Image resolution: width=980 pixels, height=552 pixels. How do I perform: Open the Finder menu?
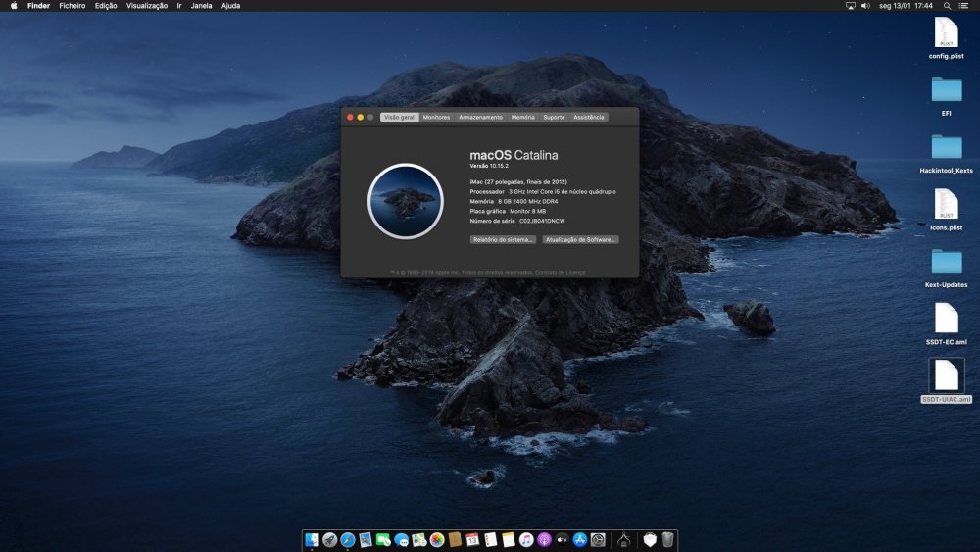[39, 6]
